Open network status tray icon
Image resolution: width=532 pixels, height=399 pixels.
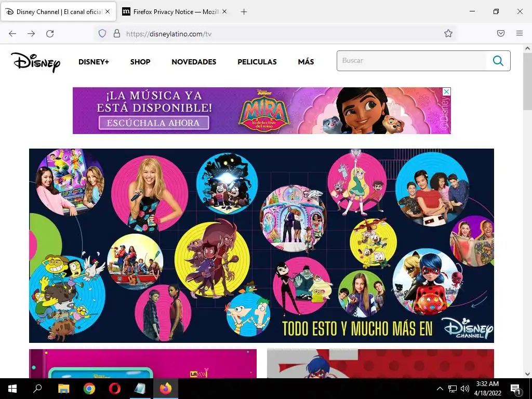(x=453, y=389)
